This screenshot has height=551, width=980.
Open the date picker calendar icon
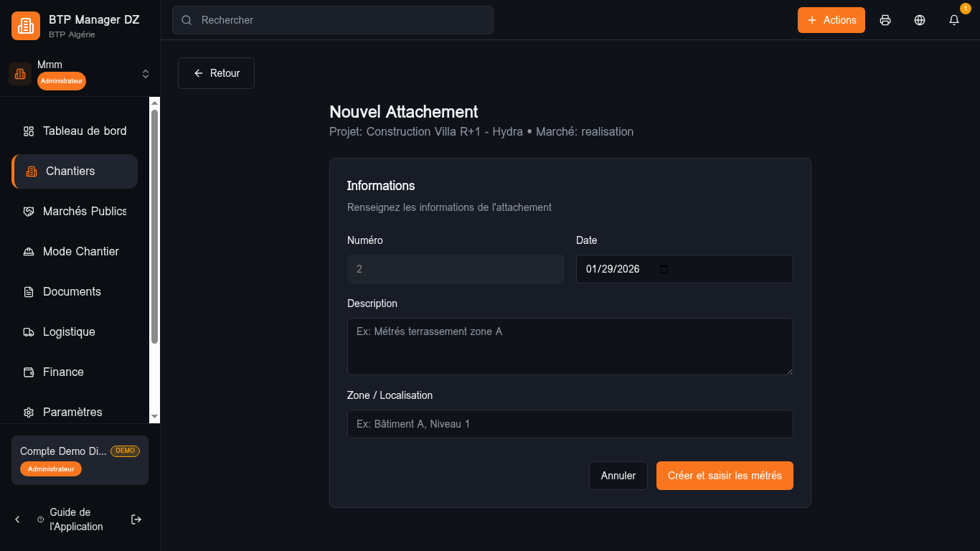(664, 269)
